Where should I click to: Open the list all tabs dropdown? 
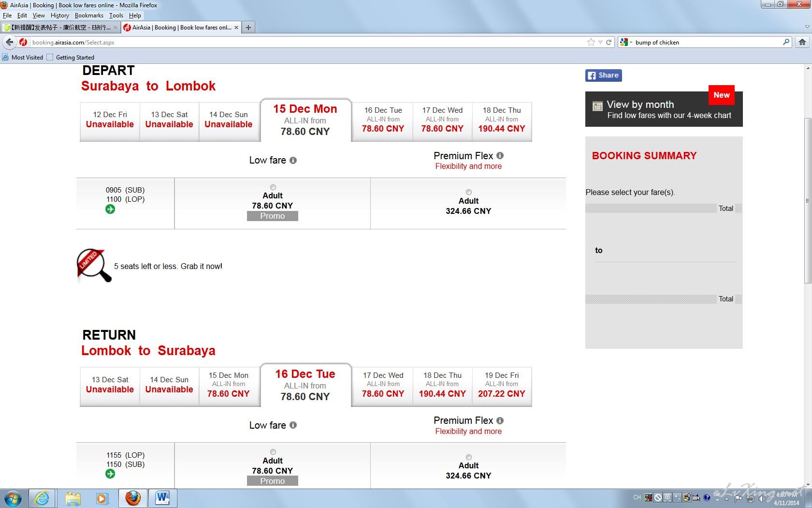807,27
